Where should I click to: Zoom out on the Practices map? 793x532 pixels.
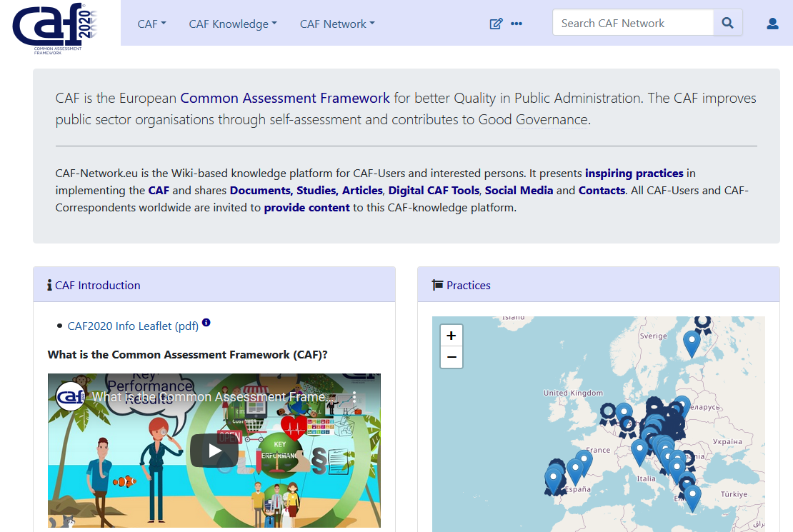(452, 358)
